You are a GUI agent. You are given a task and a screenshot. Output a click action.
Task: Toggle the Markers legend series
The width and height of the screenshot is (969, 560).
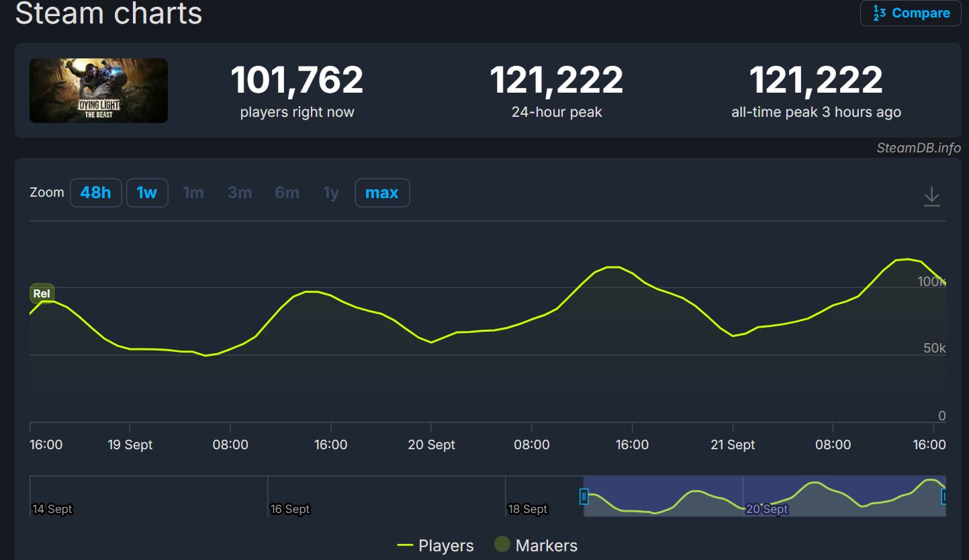[536, 545]
